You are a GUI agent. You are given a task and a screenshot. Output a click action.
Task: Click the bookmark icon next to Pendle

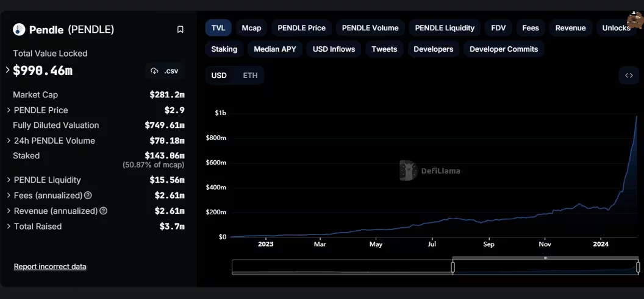pyautogui.click(x=180, y=30)
